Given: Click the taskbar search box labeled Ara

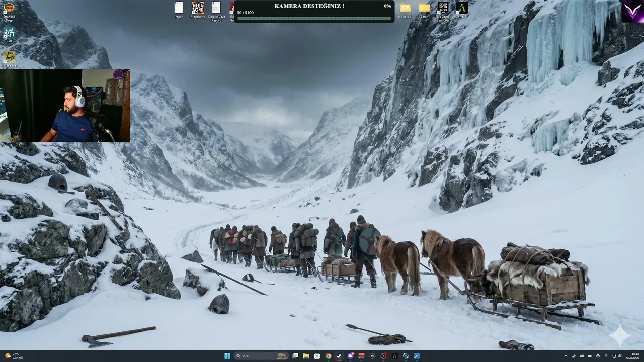Looking at the screenshot, I should coord(261,356).
